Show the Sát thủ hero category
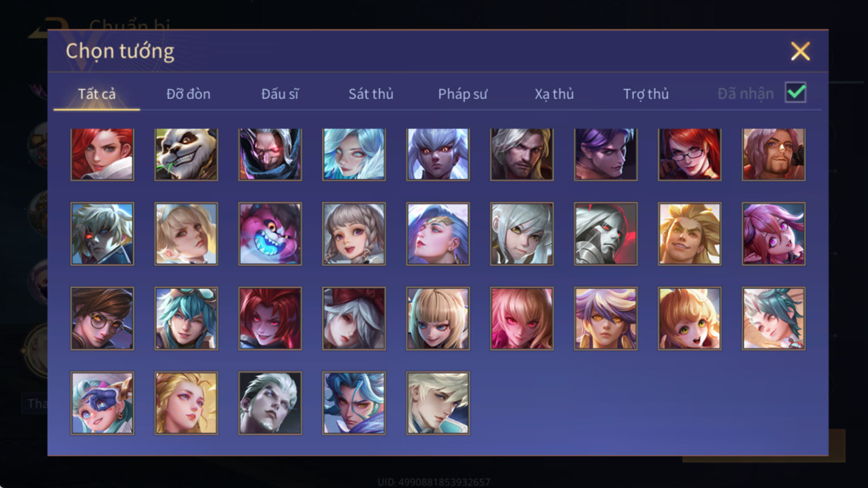The width and height of the screenshot is (868, 488). point(371,93)
